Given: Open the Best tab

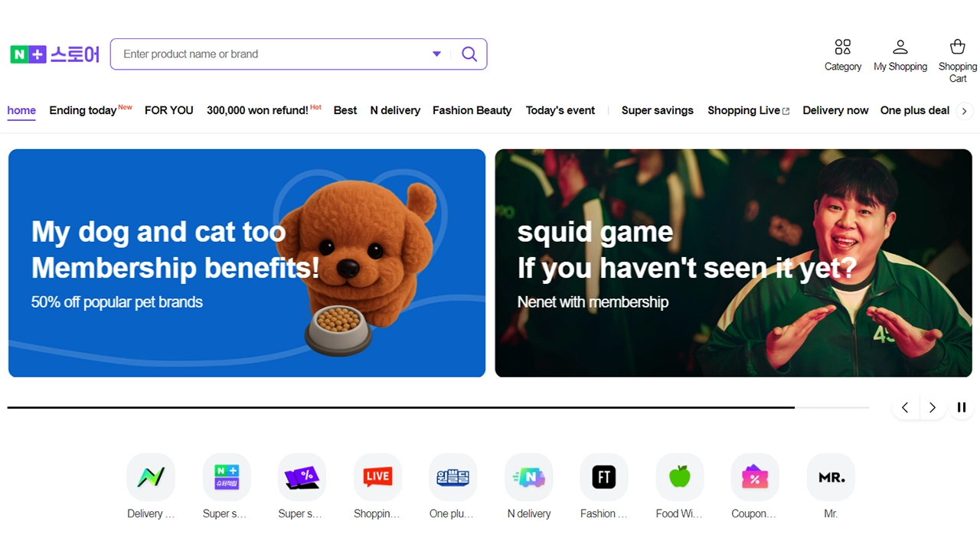Looking at the screenshot, I should point(345,110).
